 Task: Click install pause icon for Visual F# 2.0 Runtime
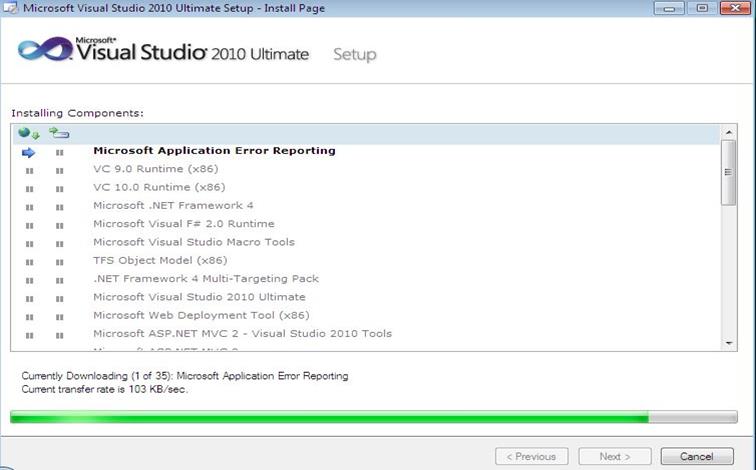[59, 226]
